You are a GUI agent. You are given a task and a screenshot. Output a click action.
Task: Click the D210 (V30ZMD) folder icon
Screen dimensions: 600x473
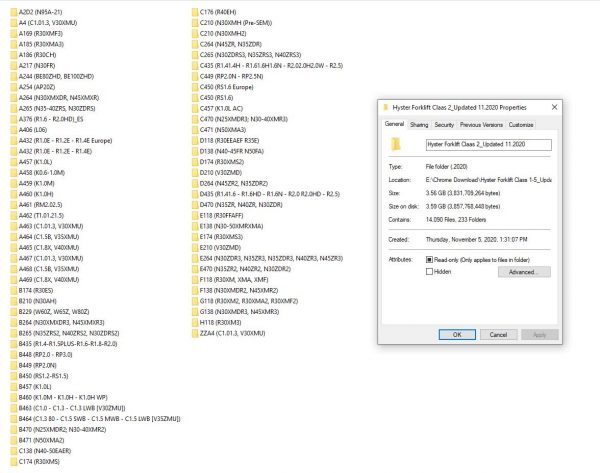point(195,173)
